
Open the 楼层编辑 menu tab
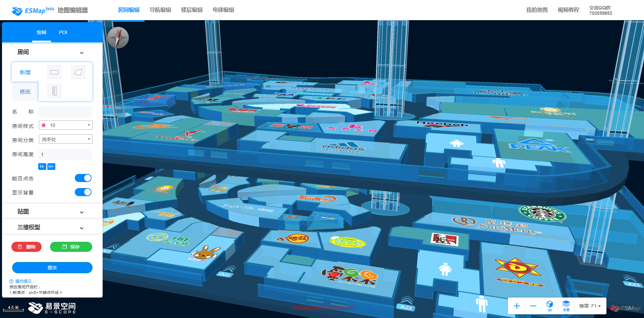click(192, 10)
